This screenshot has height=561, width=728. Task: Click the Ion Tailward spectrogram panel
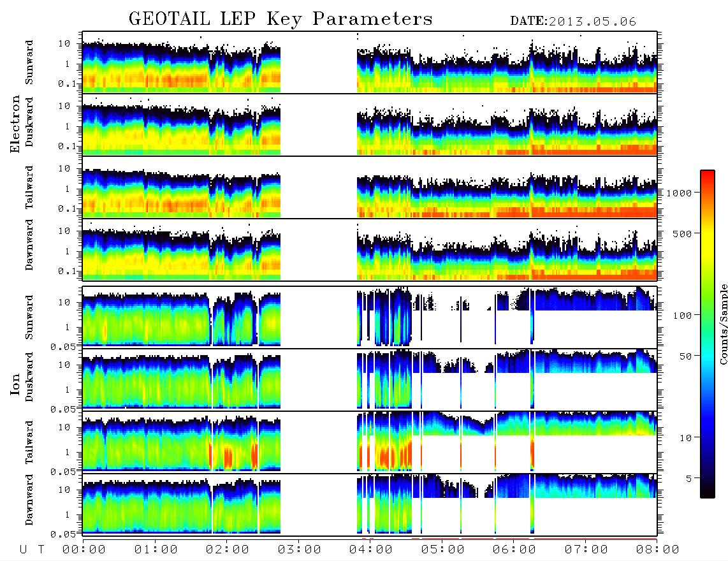click(370, 442)
